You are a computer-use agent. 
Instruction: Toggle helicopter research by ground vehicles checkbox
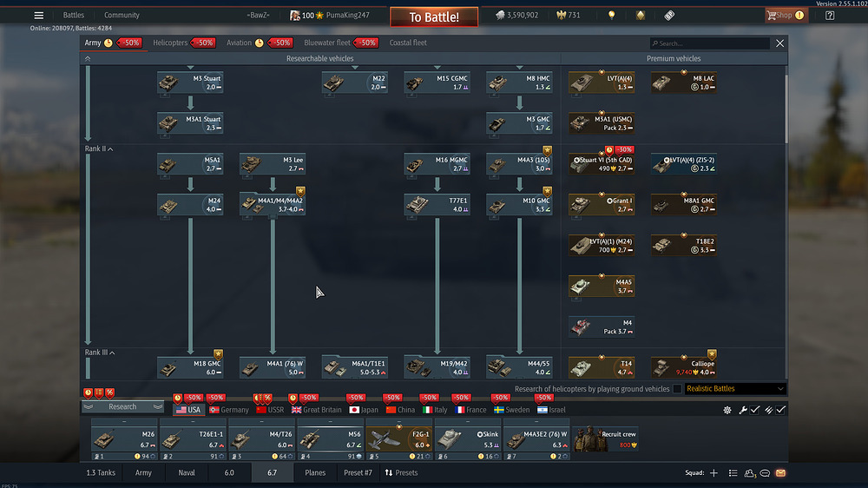[677, 389]
